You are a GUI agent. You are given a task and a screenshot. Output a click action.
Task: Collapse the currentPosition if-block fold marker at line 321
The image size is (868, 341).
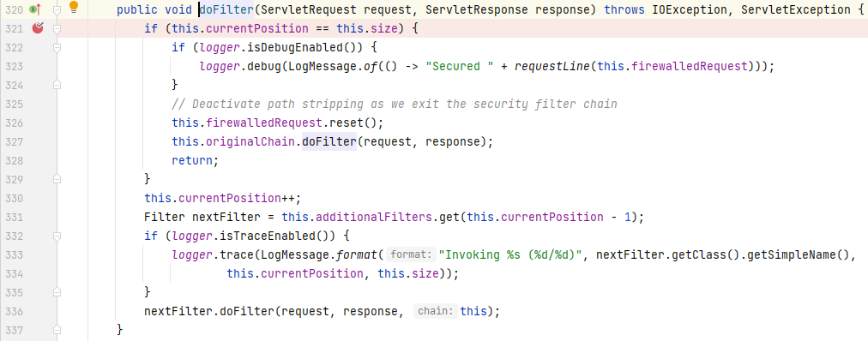pos(57,28)
